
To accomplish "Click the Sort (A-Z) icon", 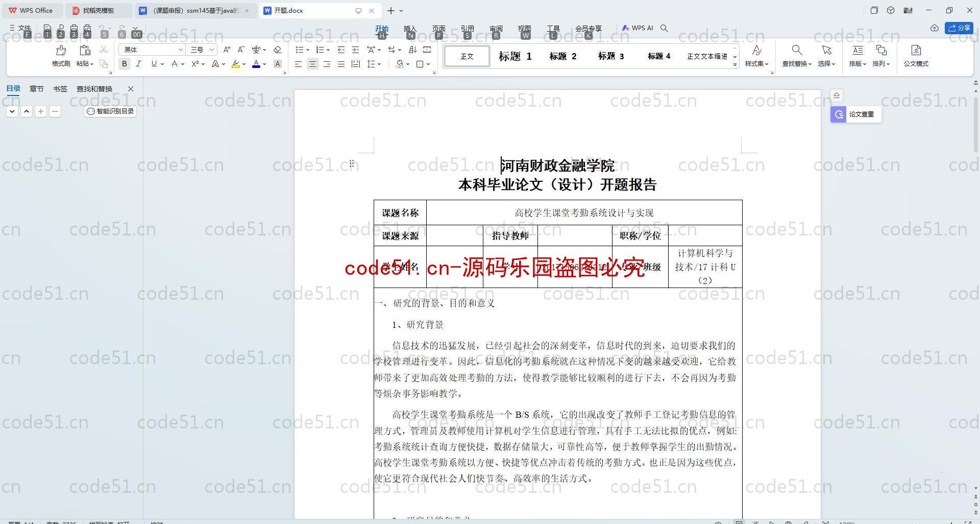I will 413,50.
